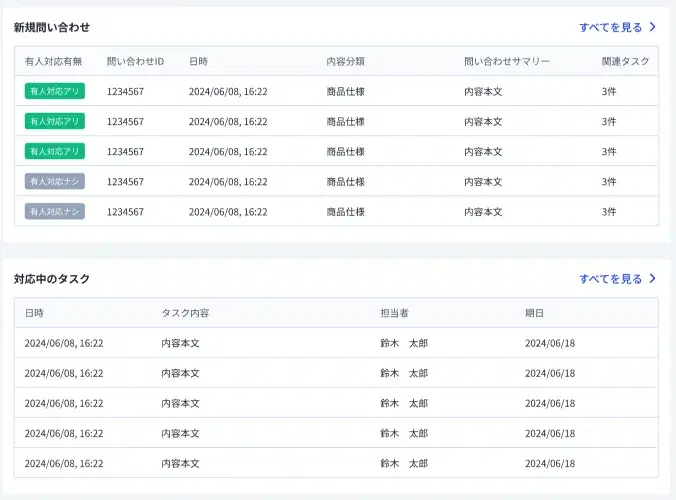Open 3件 related tasks in first inquiry row
This screenshot has height=500, width=676.
[609, 91]
